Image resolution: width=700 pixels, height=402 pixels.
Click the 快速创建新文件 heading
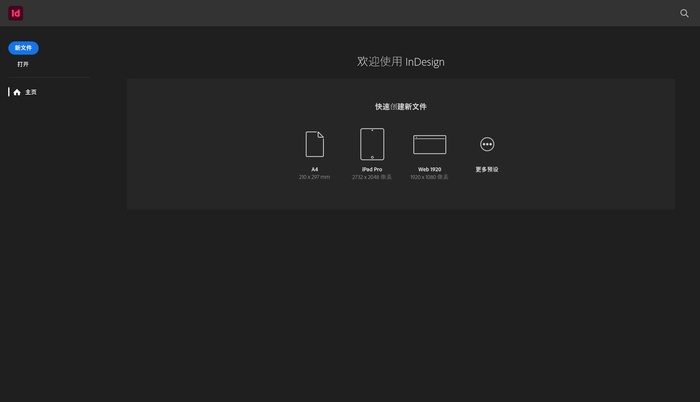tap(400, 106)
